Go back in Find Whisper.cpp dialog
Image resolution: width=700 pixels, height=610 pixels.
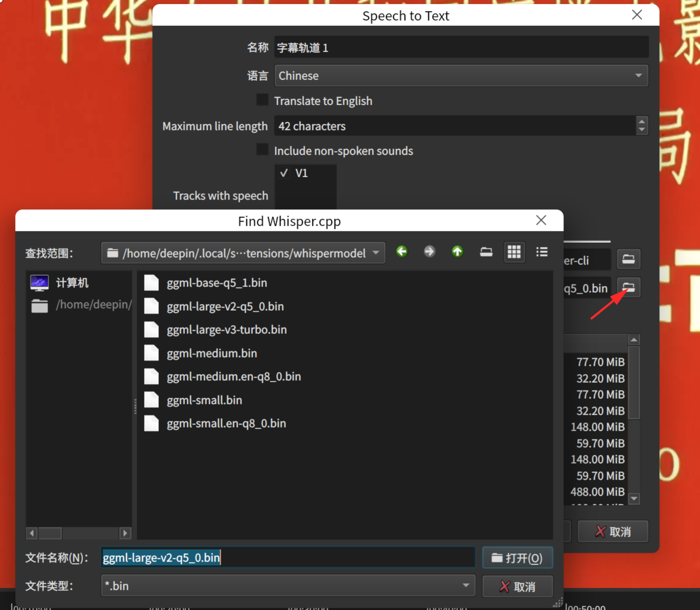pyautogui.click(x=402, y=251)
